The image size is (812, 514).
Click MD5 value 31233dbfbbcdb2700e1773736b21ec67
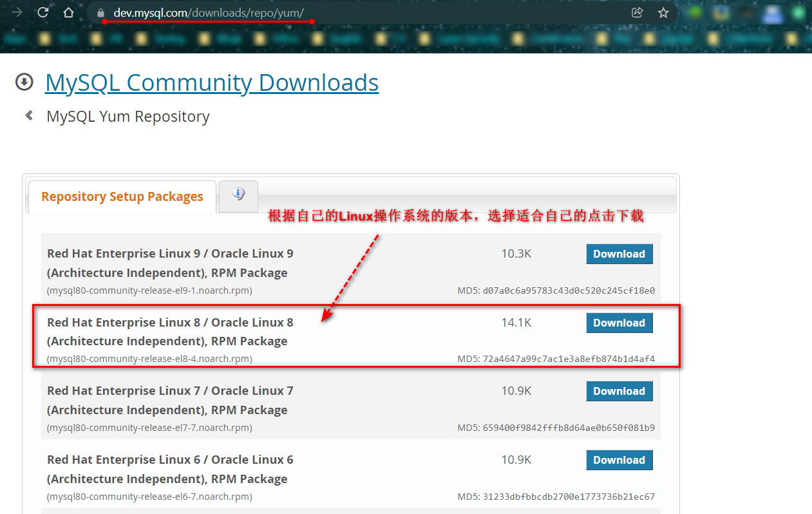(569, 497)
